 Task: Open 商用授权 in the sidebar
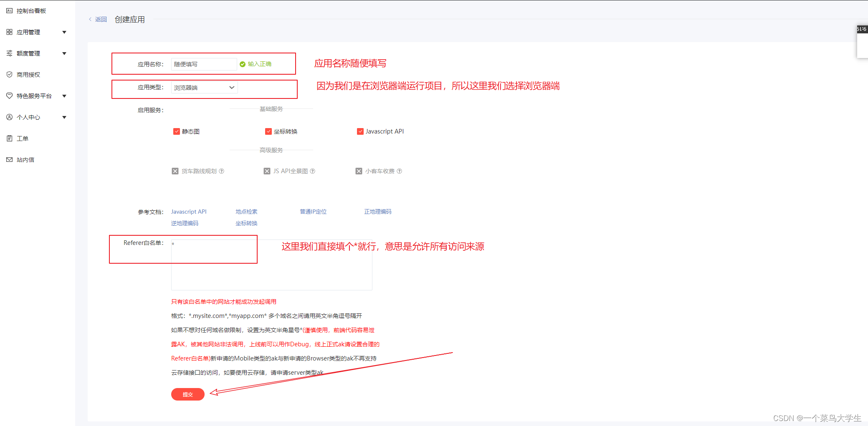point(28,75)
